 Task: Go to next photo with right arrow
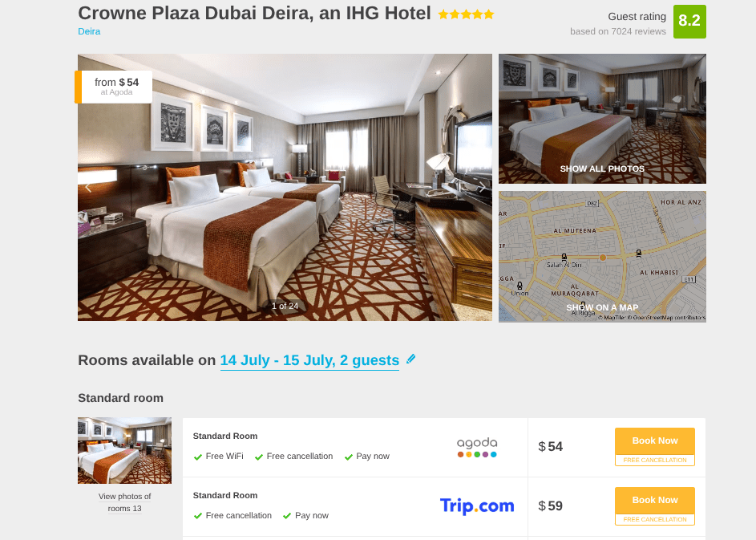click(482, 187)
